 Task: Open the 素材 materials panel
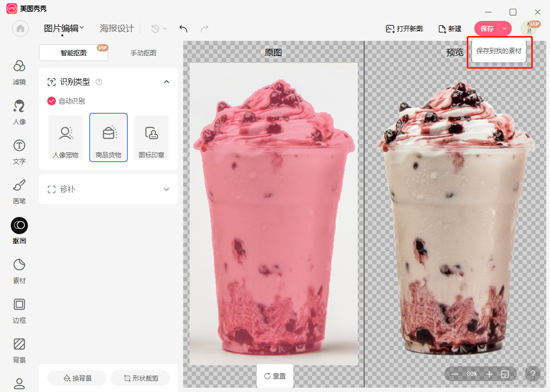(x=19, y=271)
